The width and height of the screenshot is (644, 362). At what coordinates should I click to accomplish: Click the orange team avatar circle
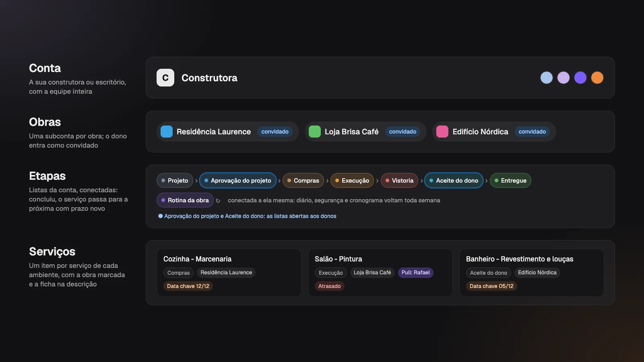[597, 78]
